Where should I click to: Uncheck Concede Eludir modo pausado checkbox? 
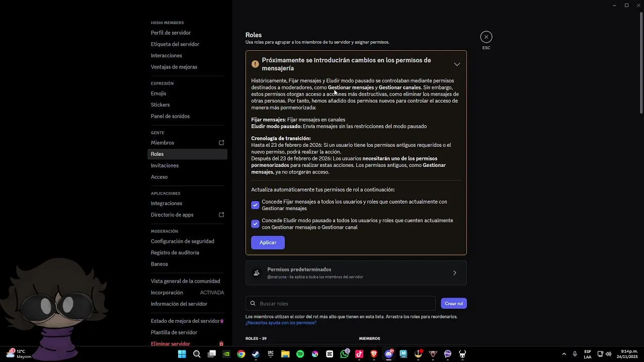click(255, 224)
